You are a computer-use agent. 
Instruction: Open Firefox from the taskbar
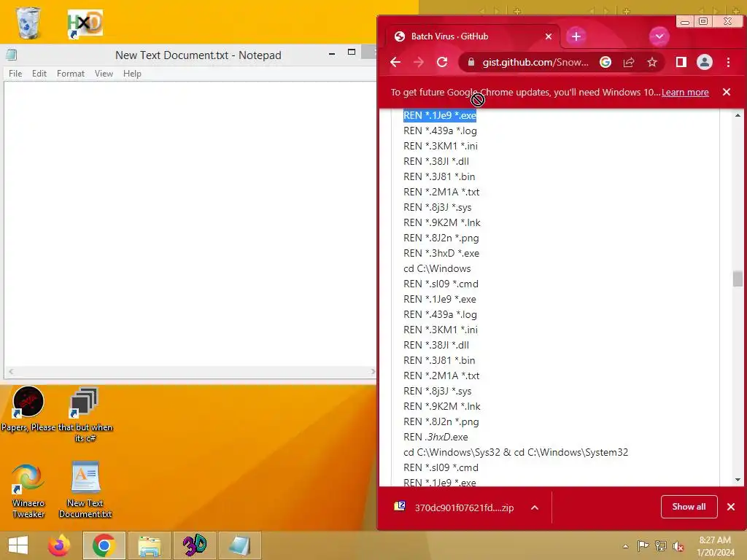59,545
